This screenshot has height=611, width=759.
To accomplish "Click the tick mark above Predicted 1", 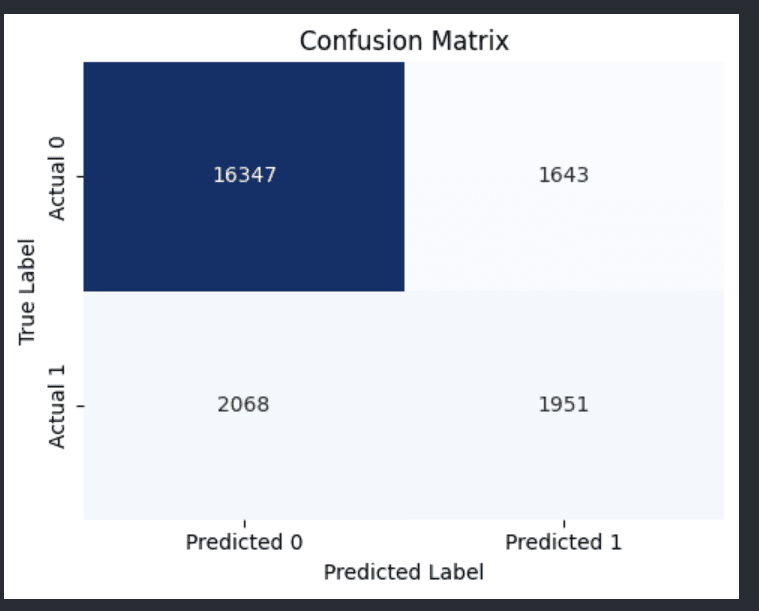I will (564, 523).
